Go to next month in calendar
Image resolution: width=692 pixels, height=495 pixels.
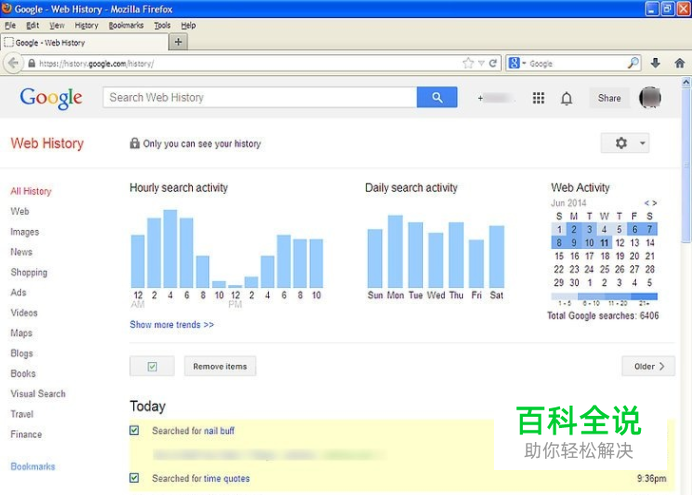pyautogui.click(x=655, y=203)
